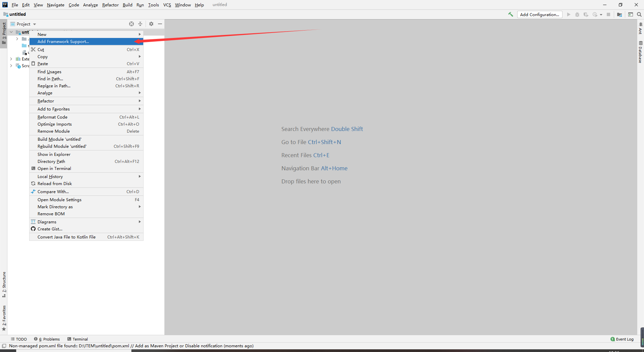This screenshot has height=352, width=644.
Task: Open the Ant side tab on right edge
Action: pyautogui.click(x=640, y=29)
